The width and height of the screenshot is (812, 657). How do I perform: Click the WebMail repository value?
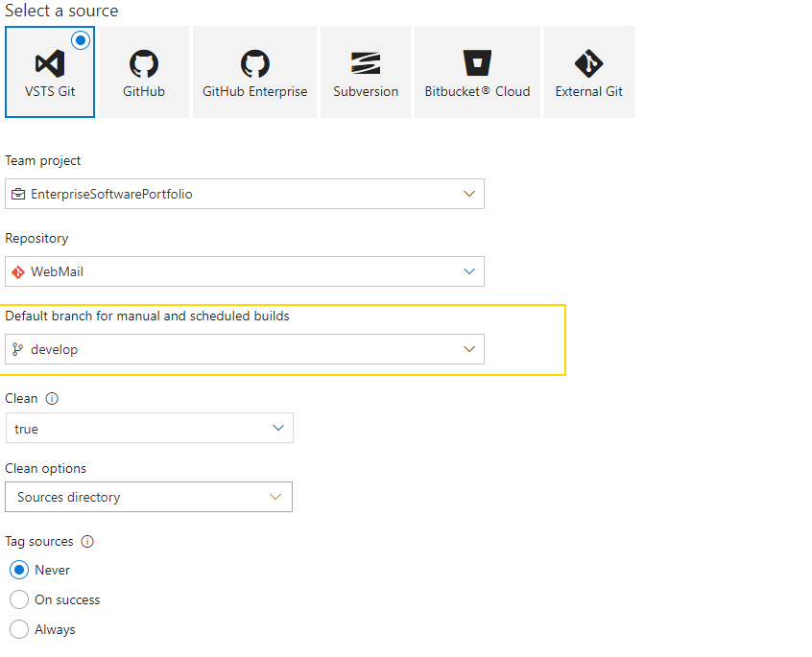coord(57,271)
